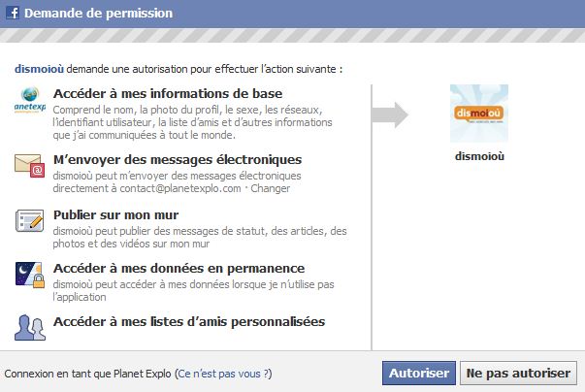Click the friends lists silhouettes icon
Viewport: 585px width, 392px height.
30,327
